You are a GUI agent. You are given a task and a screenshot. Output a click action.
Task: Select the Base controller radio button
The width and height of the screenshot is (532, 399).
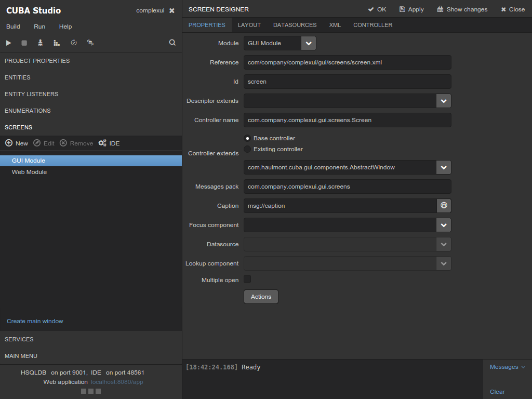tap(247, 138)
